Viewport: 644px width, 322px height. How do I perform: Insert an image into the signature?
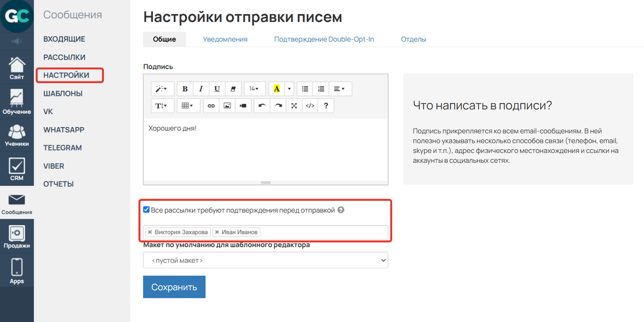tap(227, 105)
